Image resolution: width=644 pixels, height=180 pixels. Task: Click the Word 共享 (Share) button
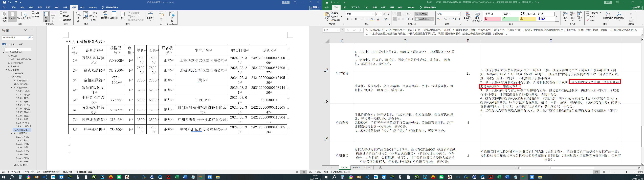pos(315,8)
